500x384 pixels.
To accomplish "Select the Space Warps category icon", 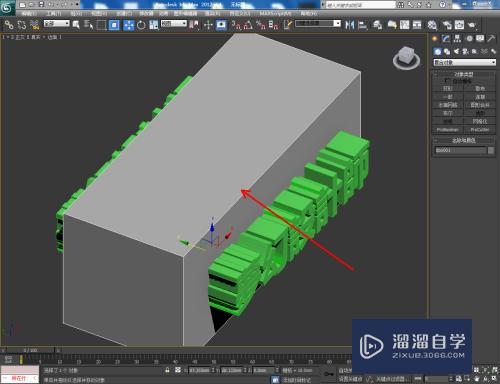I will coord(484,51).
